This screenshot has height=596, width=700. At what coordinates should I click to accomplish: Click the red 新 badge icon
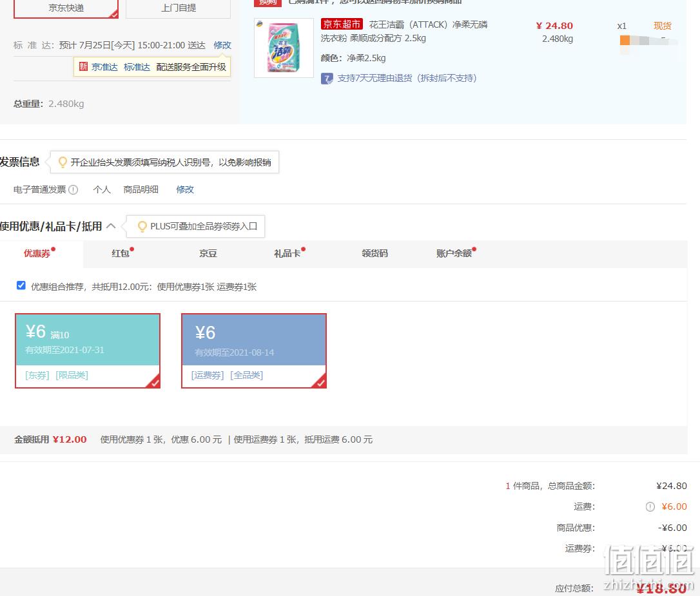click(x=84, y=66)
